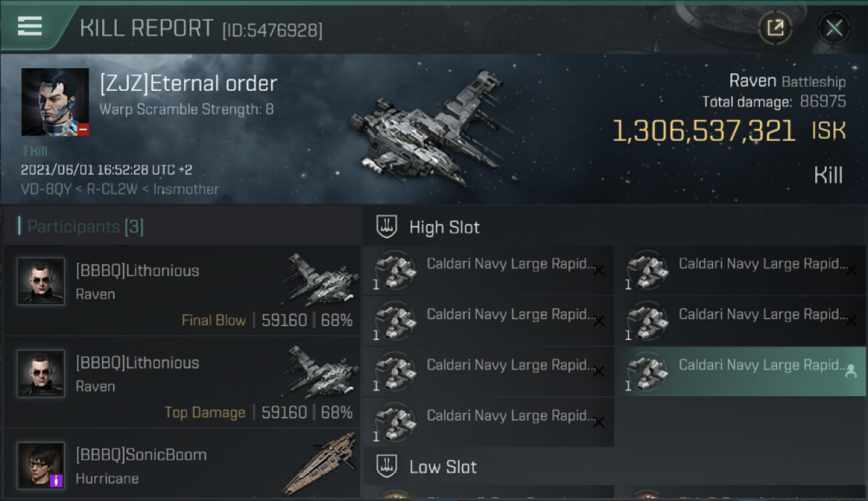868x501 pixels.
Task: Open the hamburger menu
Action: [x=30, y=26]
